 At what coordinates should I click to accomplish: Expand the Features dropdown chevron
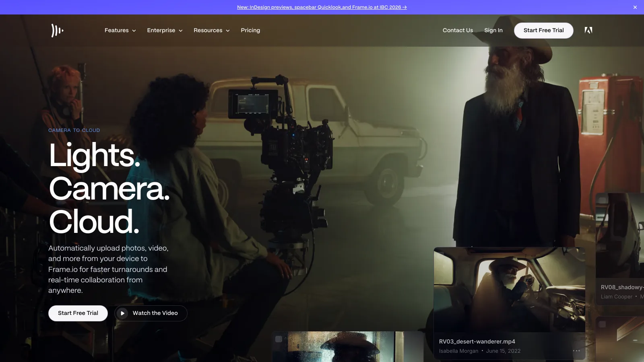(134, 31)
